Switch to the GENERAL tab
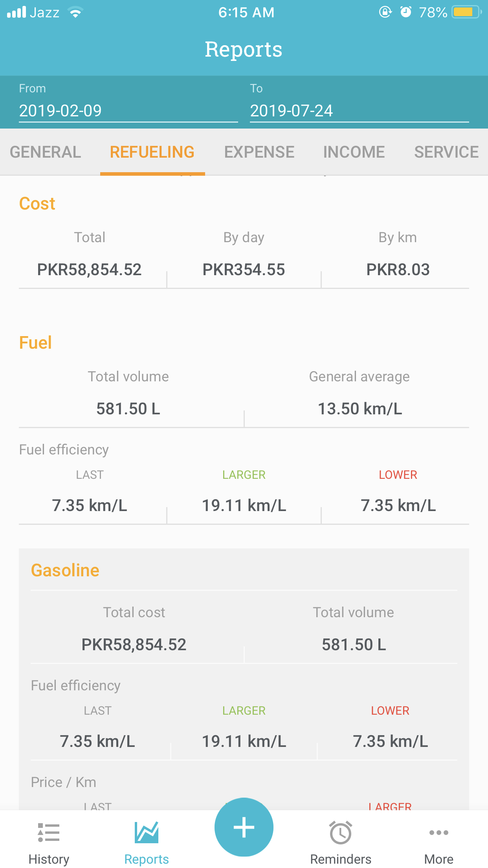This screenshot has height=868, width=488. tap(46, 152)
